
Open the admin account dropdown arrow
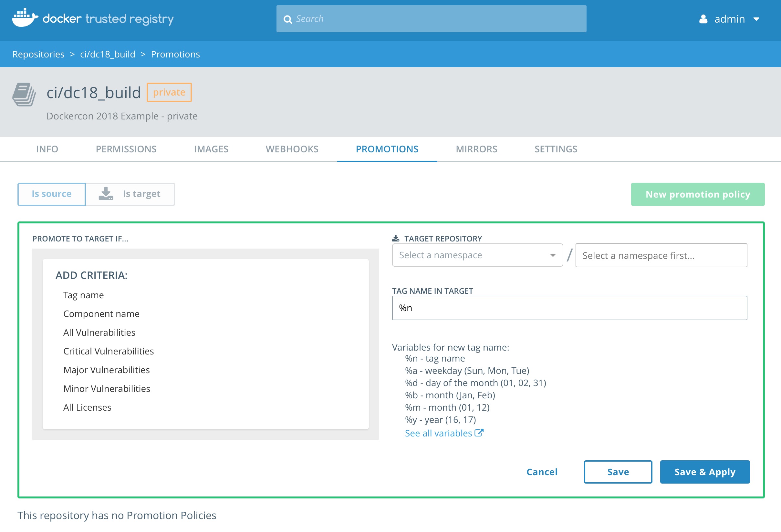[x=756, y=19]
